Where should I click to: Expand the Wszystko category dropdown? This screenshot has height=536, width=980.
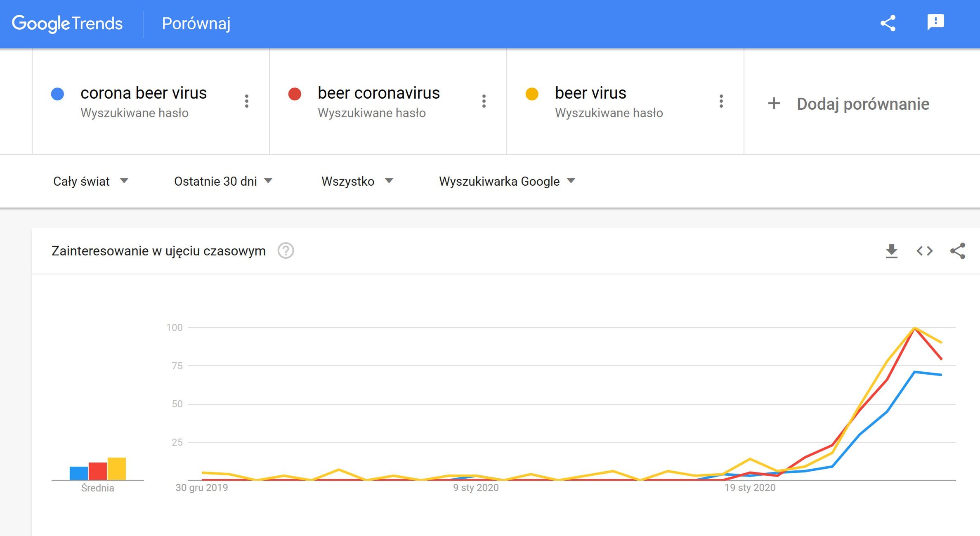357,181
